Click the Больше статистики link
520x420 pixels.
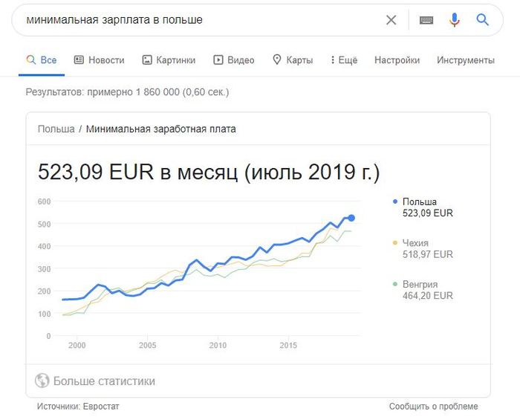(104, 381)
